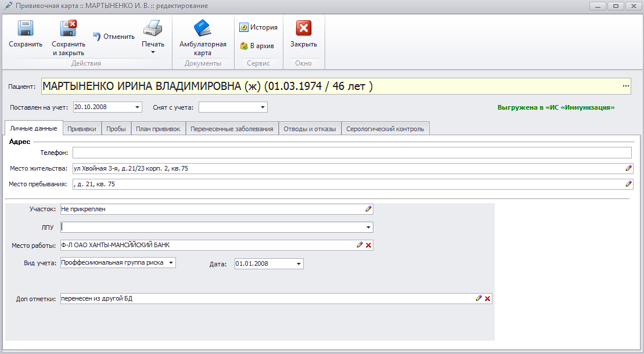Screen dimensions: 644x354
Task: Click the Сохранить floppy disk icon
Action: pos(25,29)
